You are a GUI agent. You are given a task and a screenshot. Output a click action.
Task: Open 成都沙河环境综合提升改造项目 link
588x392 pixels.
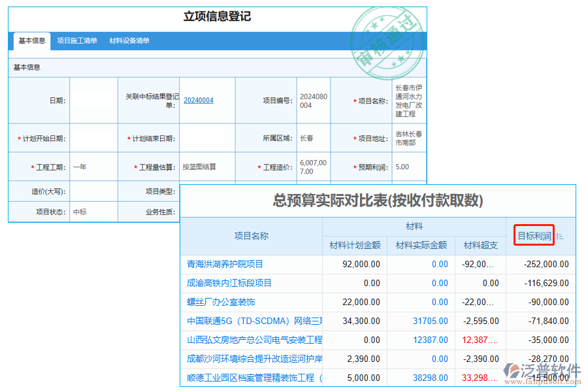pyautogui.click(x=253, y=359)
